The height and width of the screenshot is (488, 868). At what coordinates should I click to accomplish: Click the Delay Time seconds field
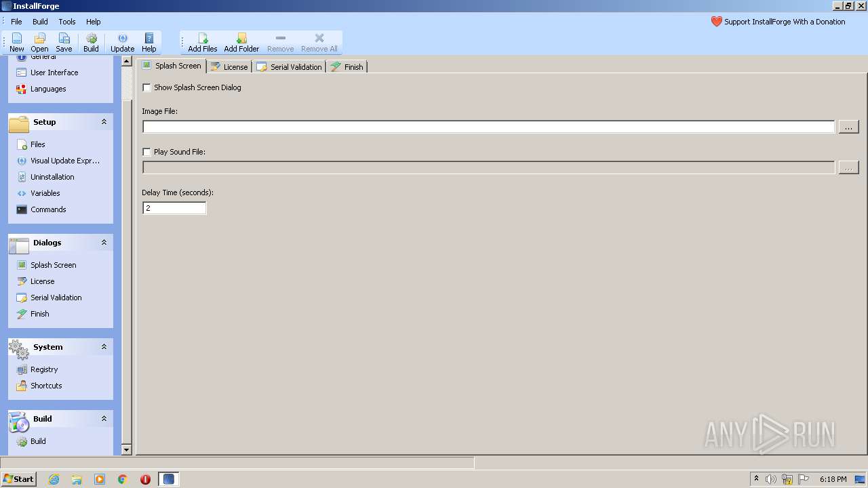tap(174, 208)
